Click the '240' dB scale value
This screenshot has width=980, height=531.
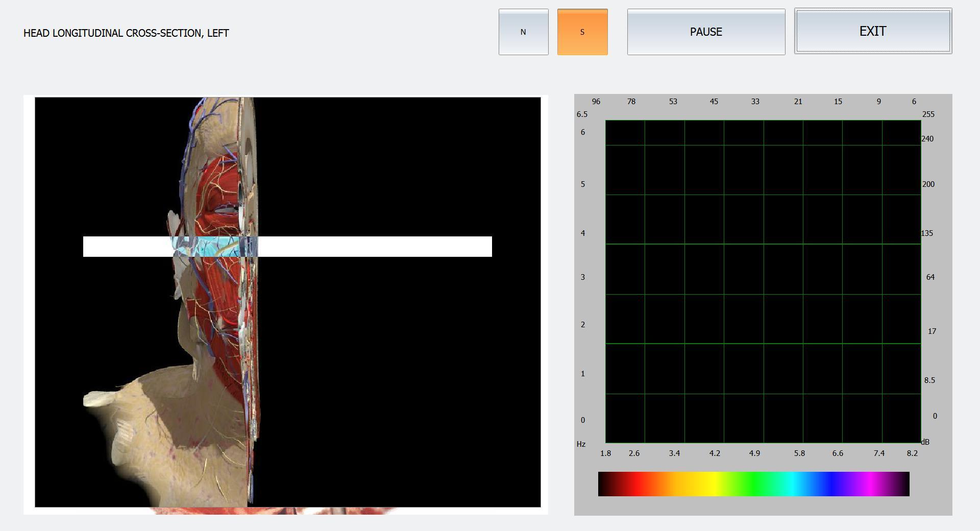[927, 139]
